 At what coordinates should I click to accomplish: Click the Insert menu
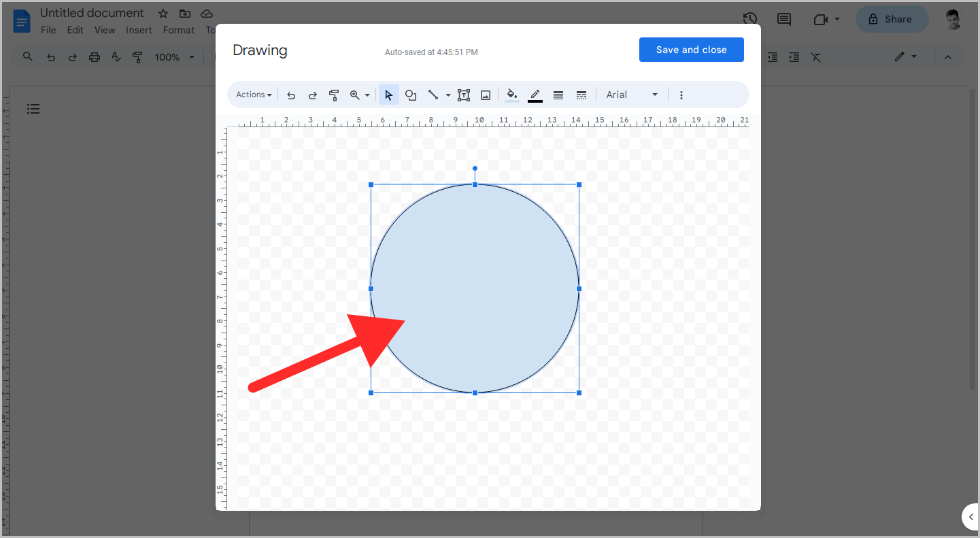point(139,30)
